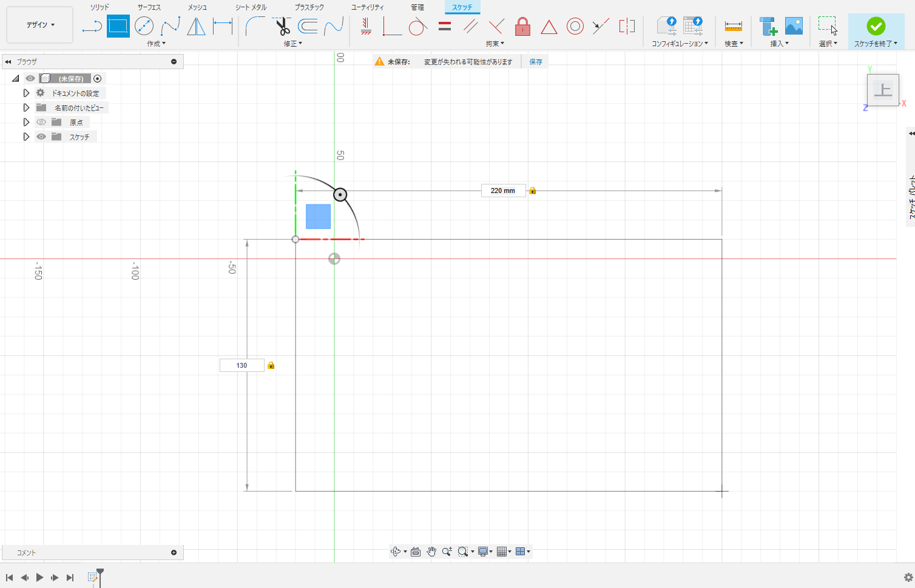Toggle lock on the 130 dimension
915x588 pixels.
click(x=271, y=365)
